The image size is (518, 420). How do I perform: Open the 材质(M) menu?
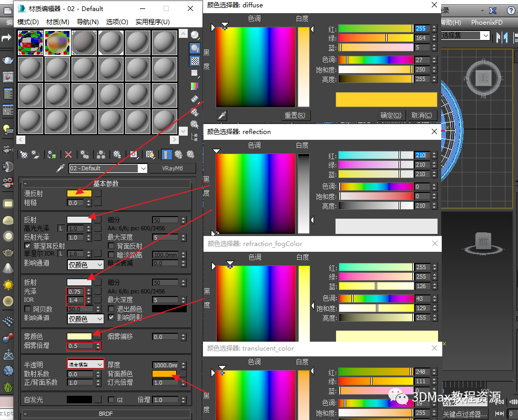[x=58, y=22]
